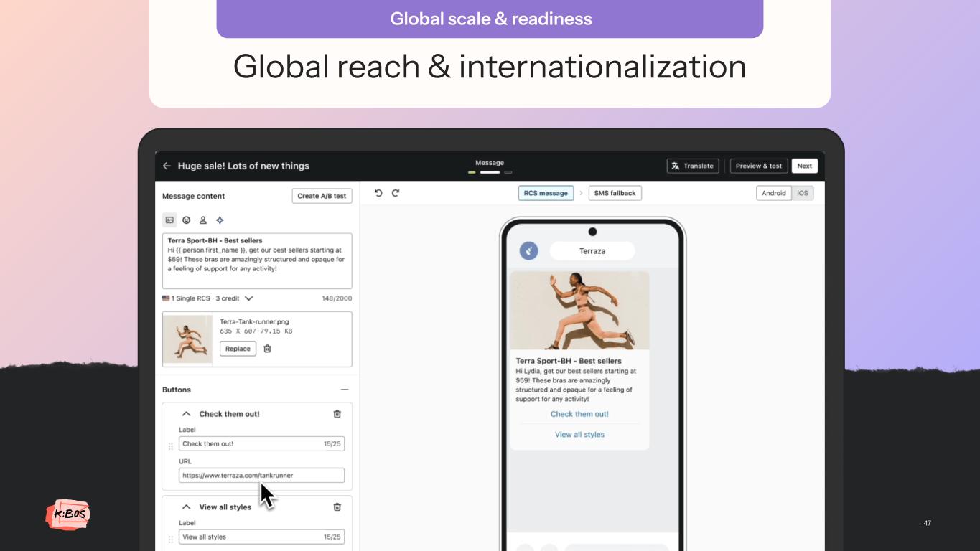Open the emoji picker icon
The width and height of the screenshot is (980, 551).
(187, 220)
